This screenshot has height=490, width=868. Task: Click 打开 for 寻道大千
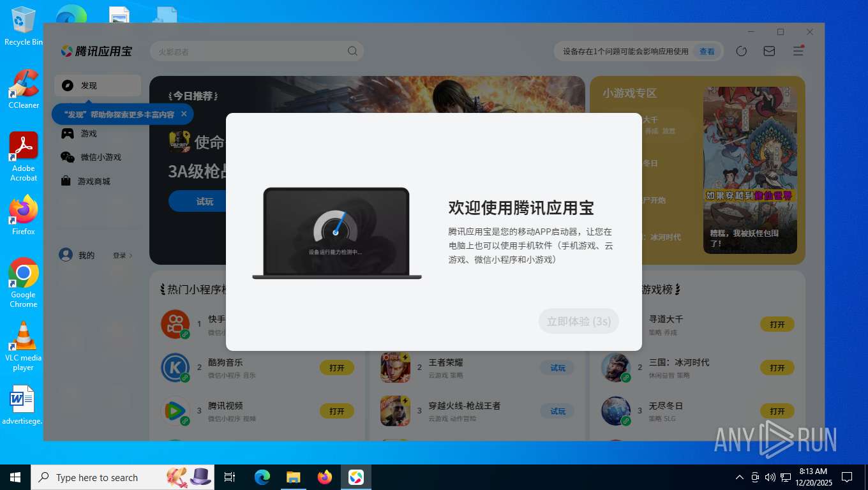pos(777,324)
